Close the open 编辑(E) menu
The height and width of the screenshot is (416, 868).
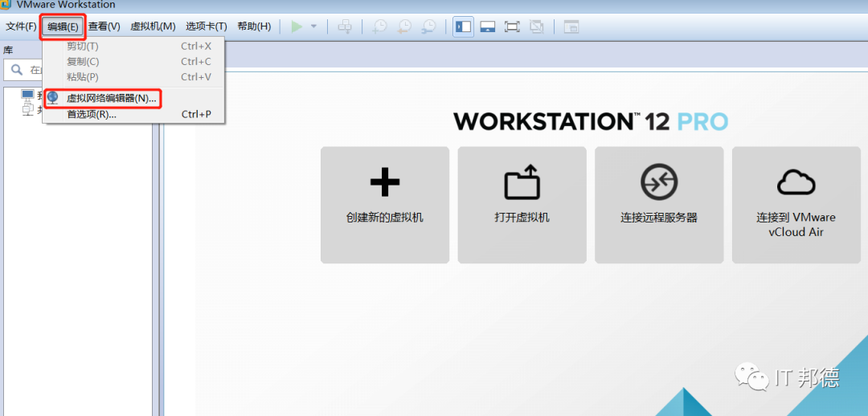click(63, 27)
